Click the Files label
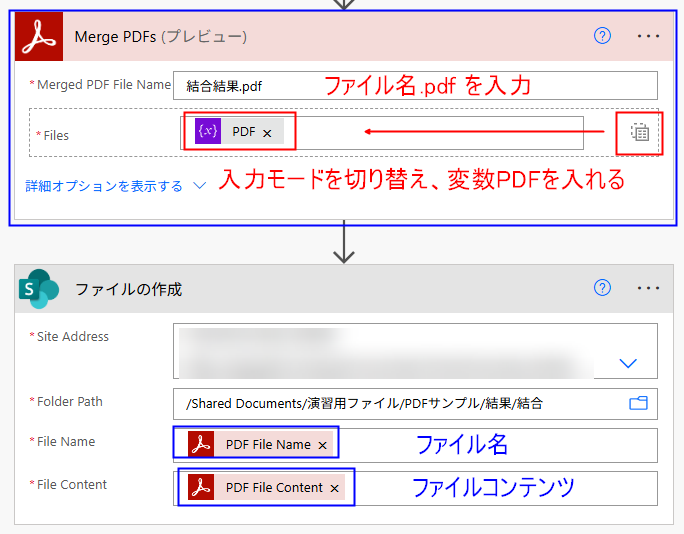684x534 pixels. tap(56, 136)
